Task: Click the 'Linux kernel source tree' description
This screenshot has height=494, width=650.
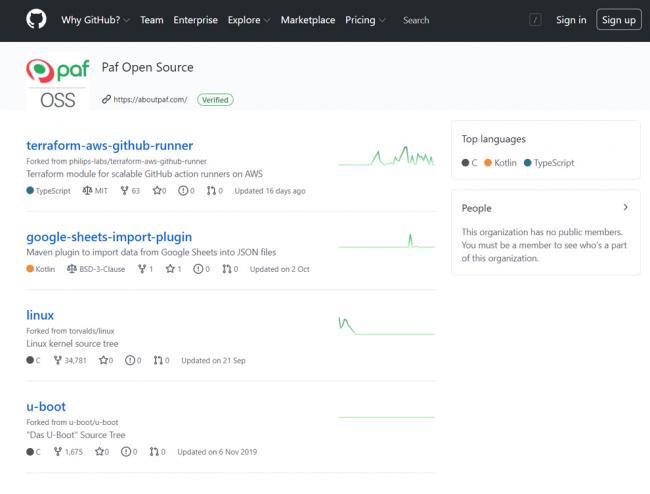Action: (x=72, y=344)
